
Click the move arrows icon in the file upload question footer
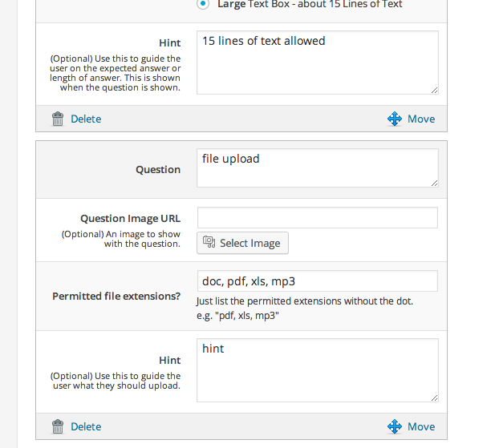click(x=395, y=426)
